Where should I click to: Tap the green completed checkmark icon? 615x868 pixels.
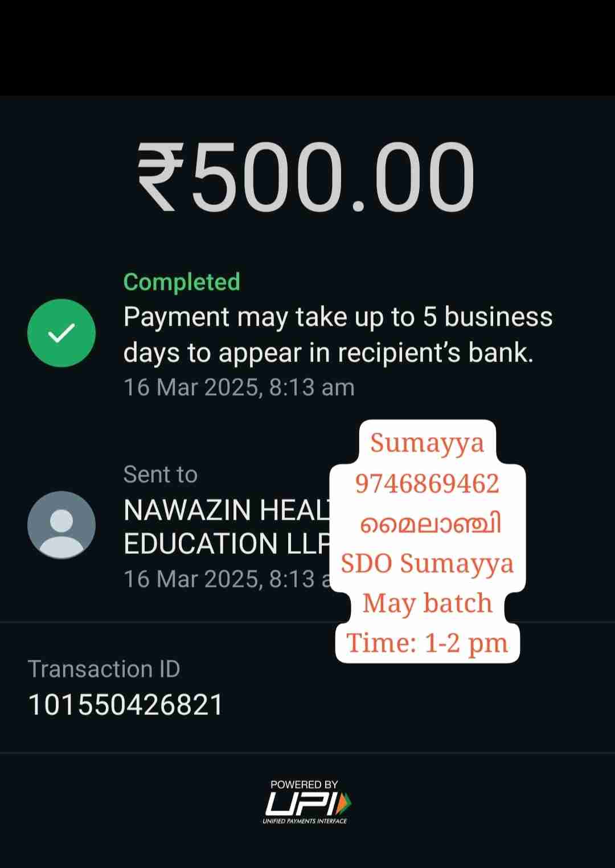pos(61,333)
